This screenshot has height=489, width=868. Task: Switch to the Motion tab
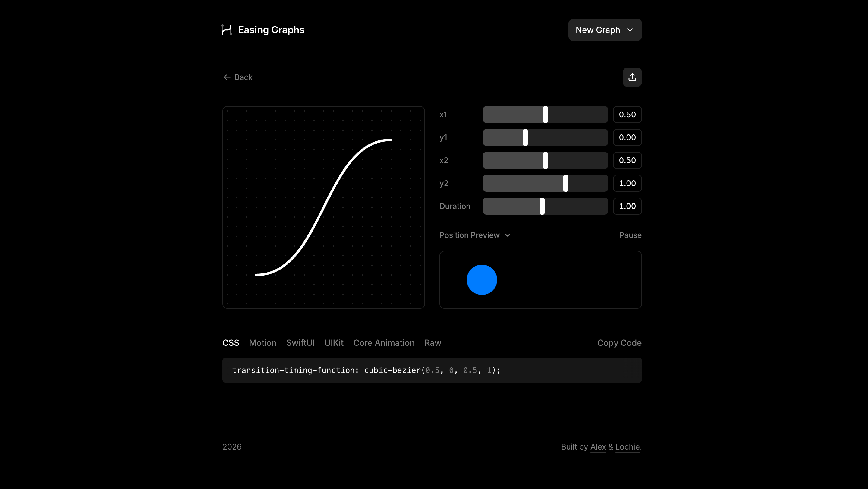[263, 343]
